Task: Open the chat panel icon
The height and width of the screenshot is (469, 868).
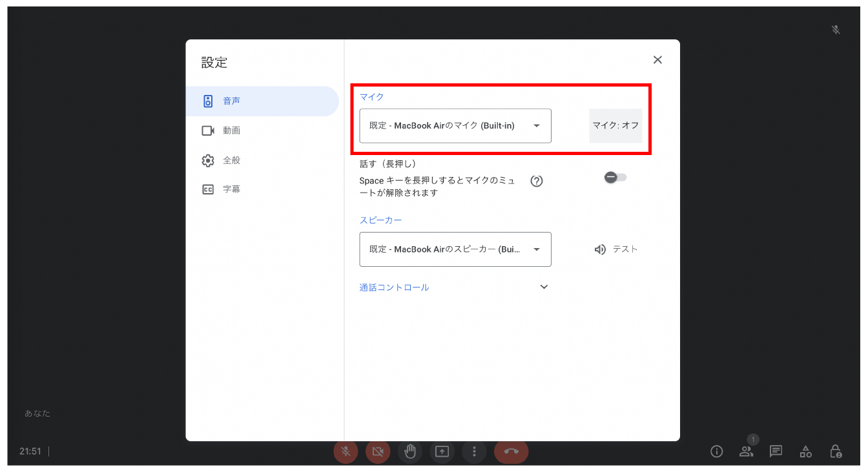Action: (776, 451)
